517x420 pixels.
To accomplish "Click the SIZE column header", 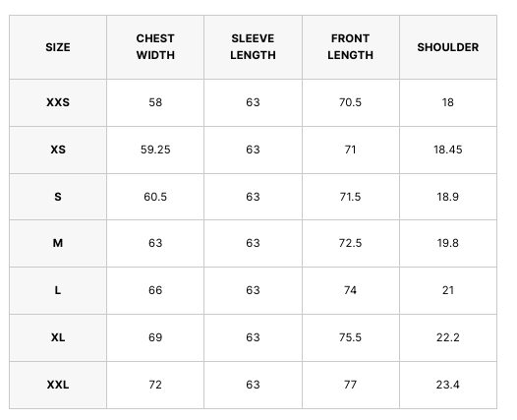I will coord(58,47).
